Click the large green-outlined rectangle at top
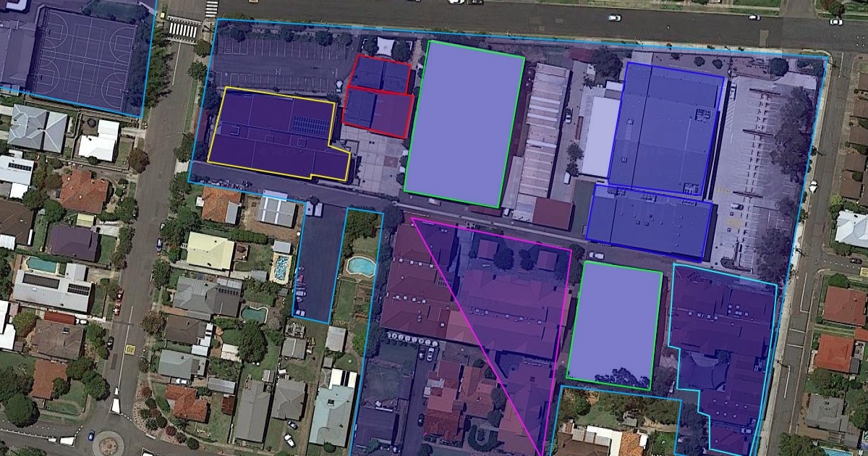This screenshot has height=456, width=868. pos(464,123)
